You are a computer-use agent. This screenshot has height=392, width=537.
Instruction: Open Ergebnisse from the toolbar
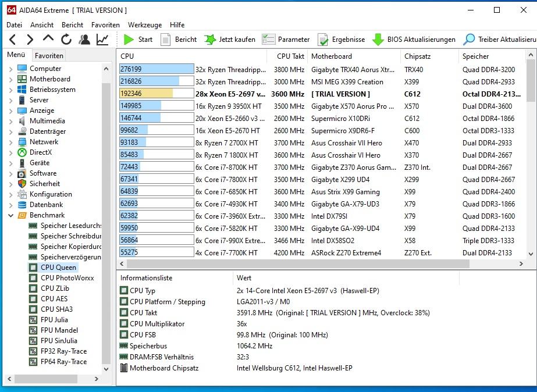[341, 40]
